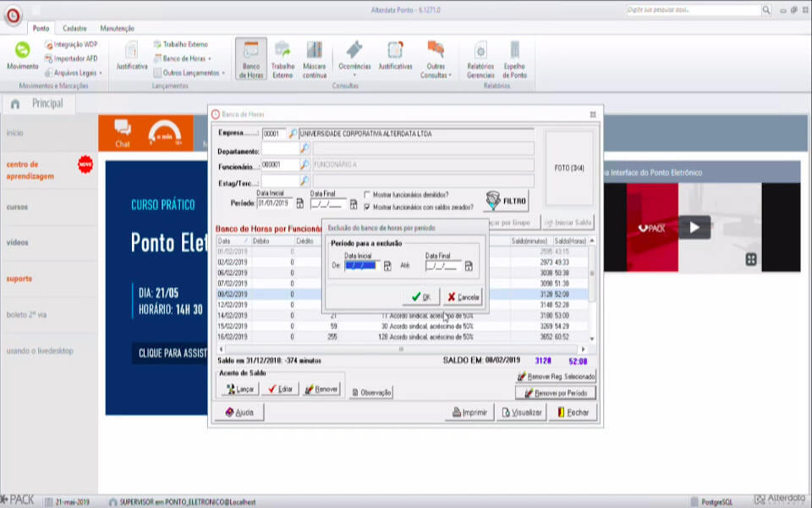Screen dimensions: 812x508
Task: Click the Imprimir button
Action: (x=469, y=412)
